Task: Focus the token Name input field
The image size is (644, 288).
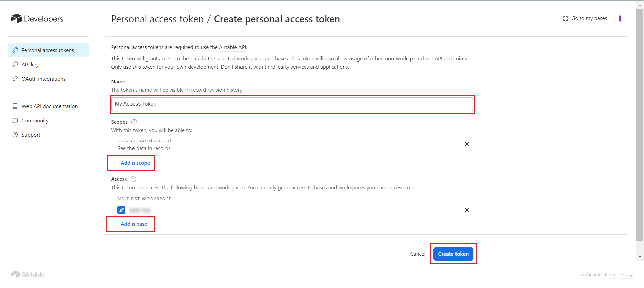Action: coord(292,104)
